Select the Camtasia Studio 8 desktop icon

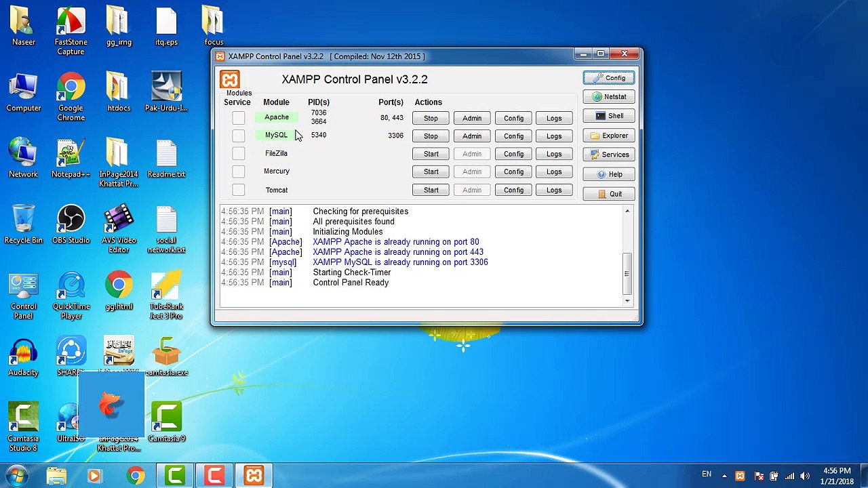coord(24,427)
